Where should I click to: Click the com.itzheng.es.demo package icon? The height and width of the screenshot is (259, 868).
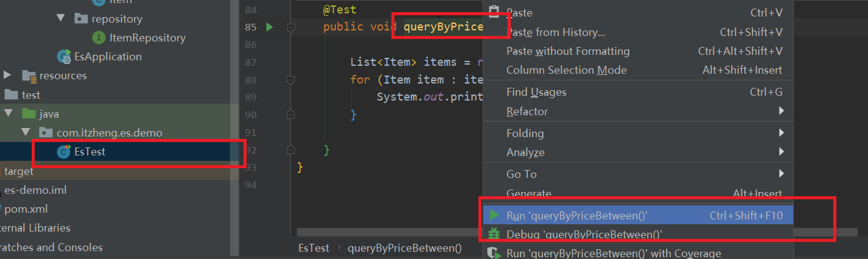pos(46,132)
